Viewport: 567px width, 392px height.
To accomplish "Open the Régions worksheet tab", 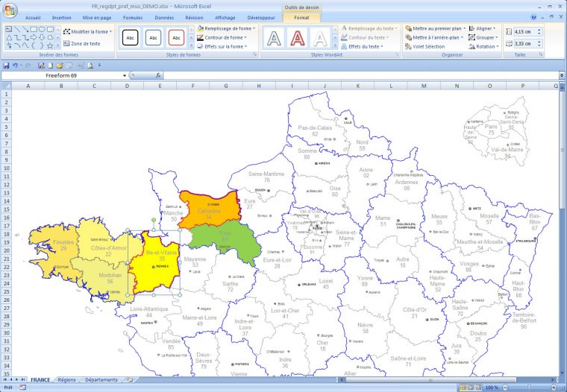I will coord(66,380).
